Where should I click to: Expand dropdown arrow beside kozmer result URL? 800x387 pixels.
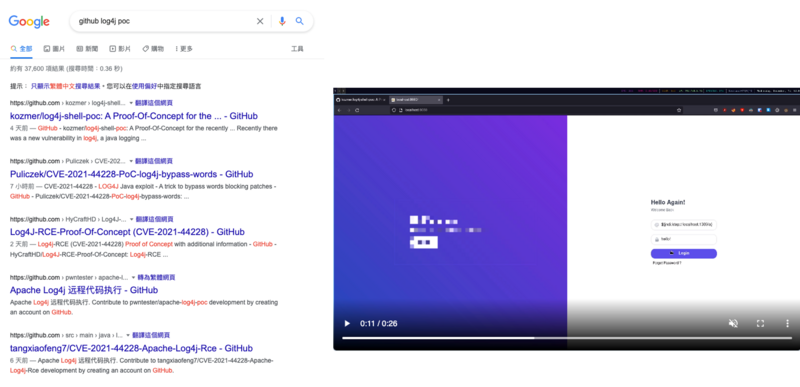click(x=131, y=103)
